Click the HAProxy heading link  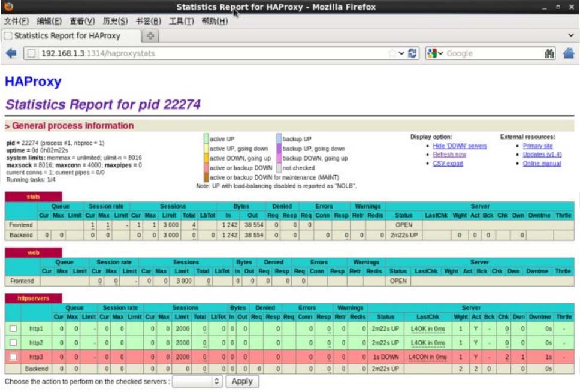pos(33,81)
